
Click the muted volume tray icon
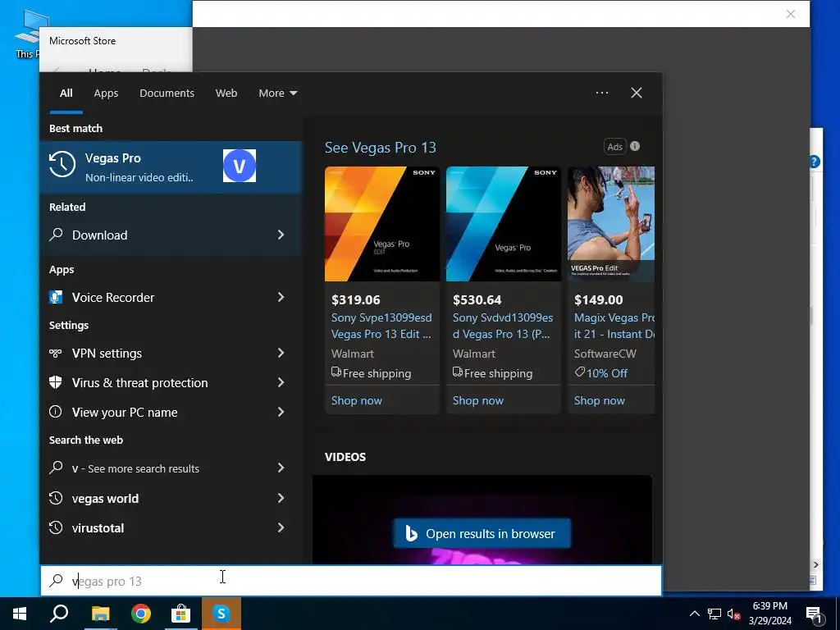pos(733,614)
